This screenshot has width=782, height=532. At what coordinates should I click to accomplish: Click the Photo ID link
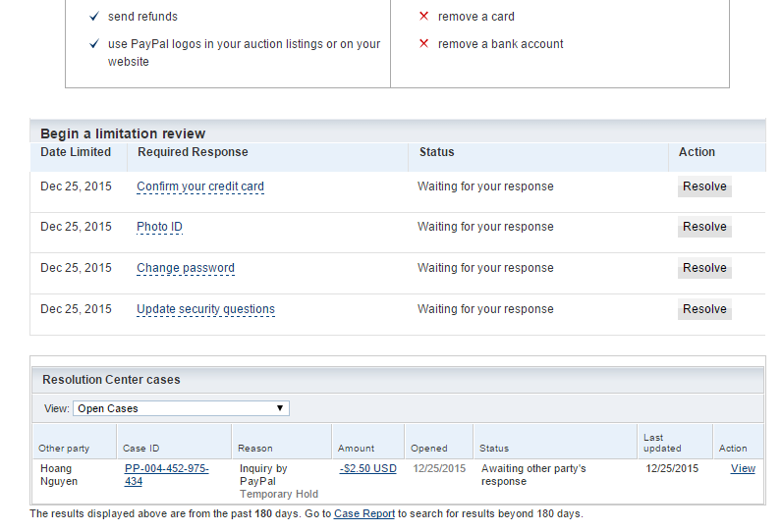click(159, 227)
